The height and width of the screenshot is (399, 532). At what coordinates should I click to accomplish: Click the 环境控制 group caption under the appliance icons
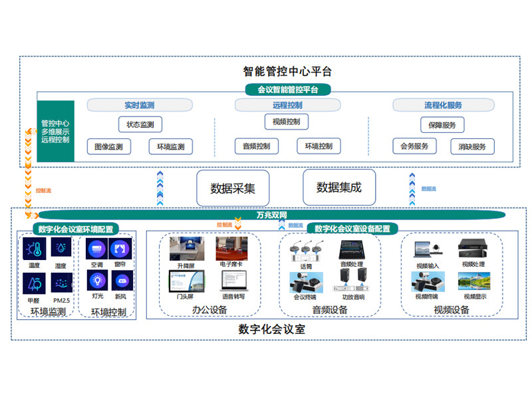pyautogui.click(x=108, y=312)
